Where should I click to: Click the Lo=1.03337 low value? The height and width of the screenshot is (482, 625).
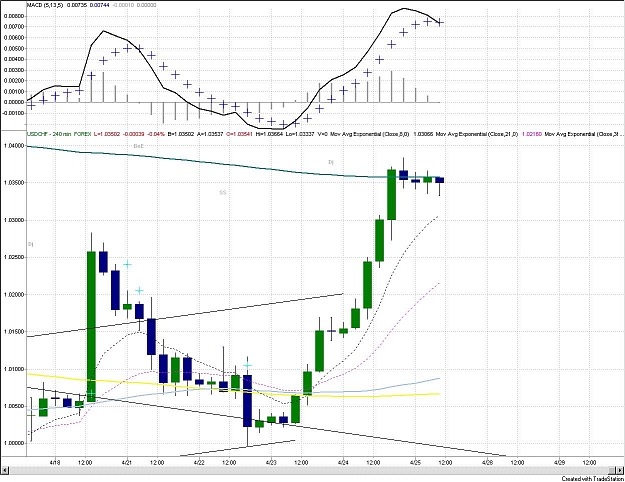click(x=299, y=134)
